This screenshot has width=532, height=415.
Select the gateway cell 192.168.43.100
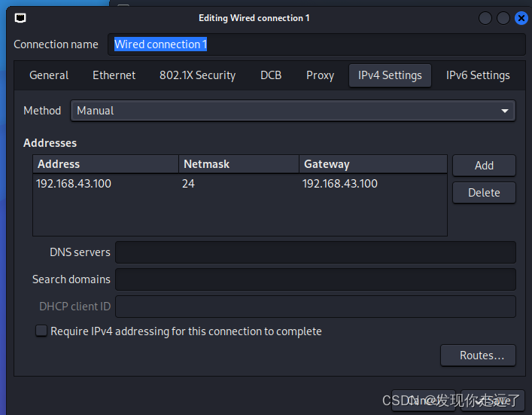click(x=340, y=184)
